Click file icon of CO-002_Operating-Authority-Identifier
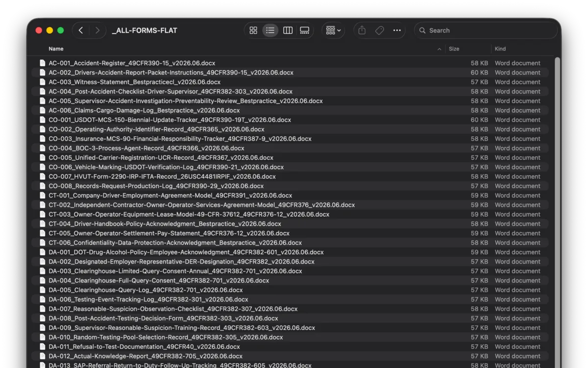Screen dimensions: 588x368 click(x=43, y=129)
